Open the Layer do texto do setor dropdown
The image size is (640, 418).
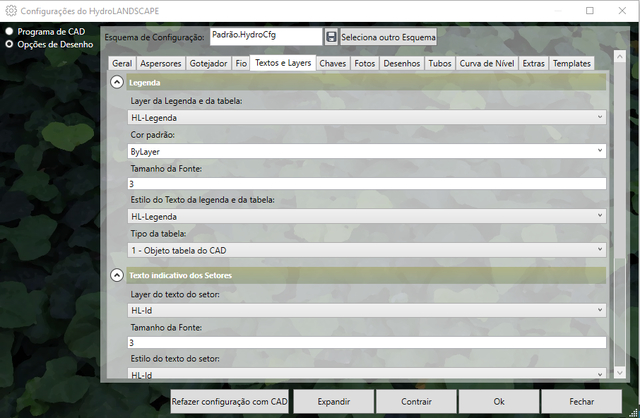pos(367,310)
